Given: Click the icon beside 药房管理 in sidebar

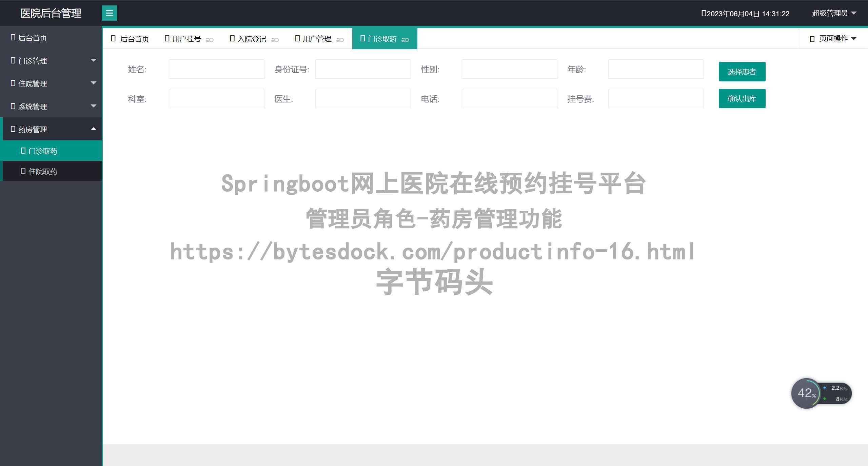Looking at the screenshot, I should (x=13, y=129).
